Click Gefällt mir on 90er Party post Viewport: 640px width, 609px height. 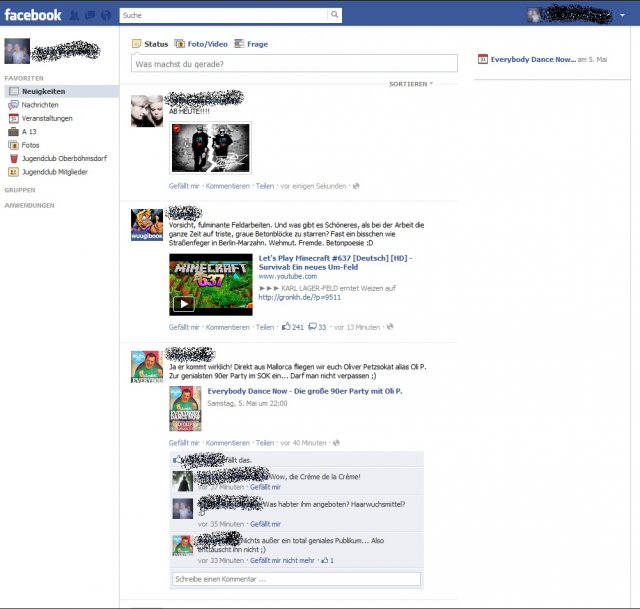(x=184, y=443)
